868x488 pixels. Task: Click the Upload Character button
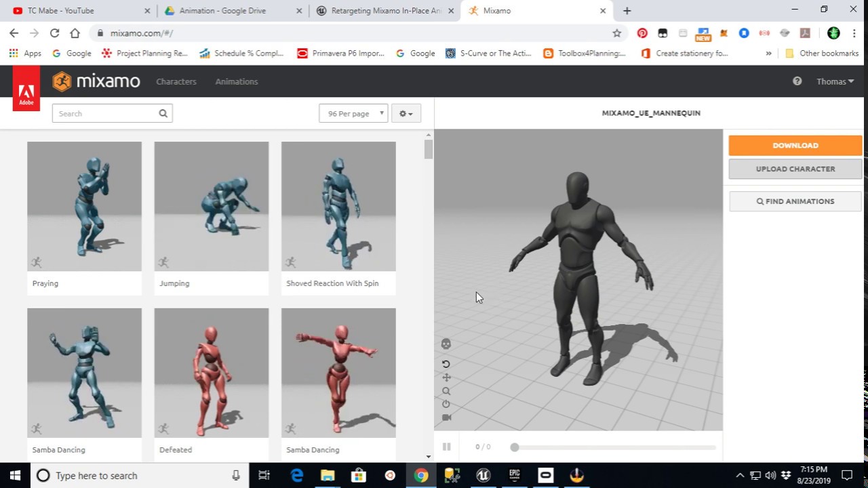click(x=795, y=169)
